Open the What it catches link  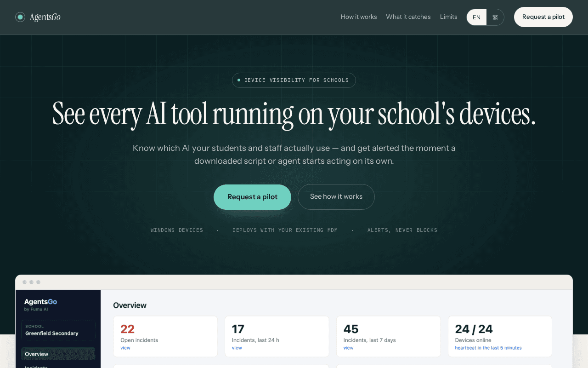408,17
